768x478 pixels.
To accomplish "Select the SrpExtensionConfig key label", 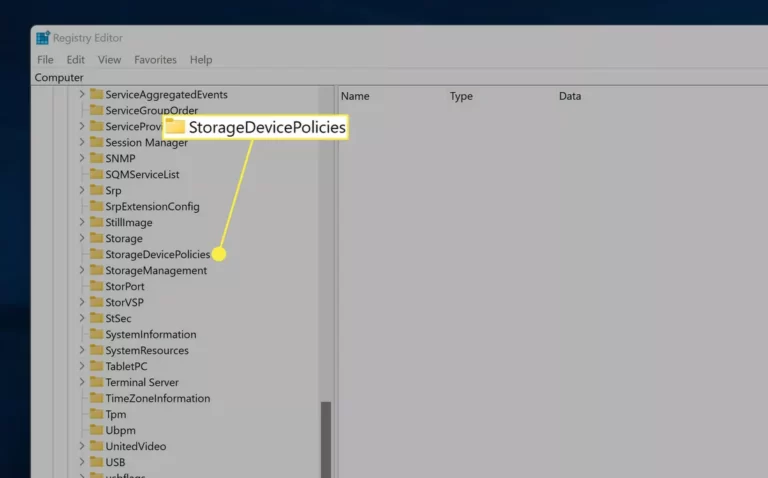I will 152,206.
